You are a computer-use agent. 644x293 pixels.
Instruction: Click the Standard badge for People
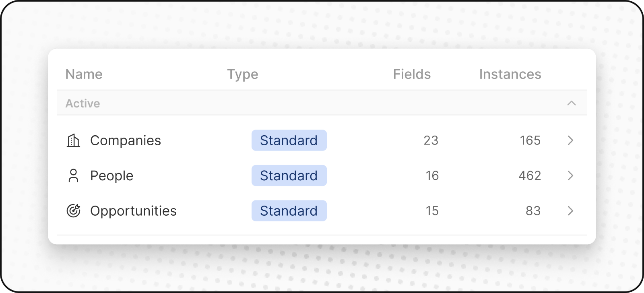[x=289, y=175]
